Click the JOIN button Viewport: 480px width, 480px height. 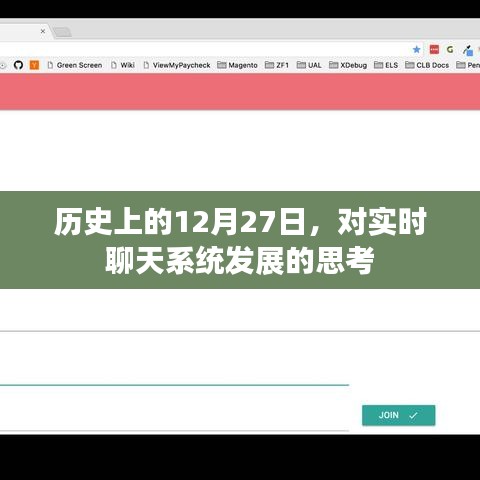click(x=399, y=415)
